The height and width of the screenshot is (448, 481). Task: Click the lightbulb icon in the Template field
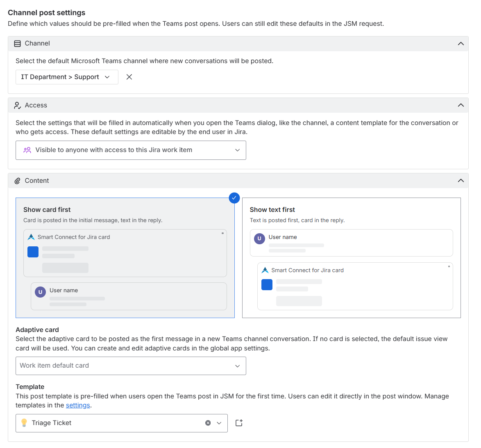[x=24, y=423]
